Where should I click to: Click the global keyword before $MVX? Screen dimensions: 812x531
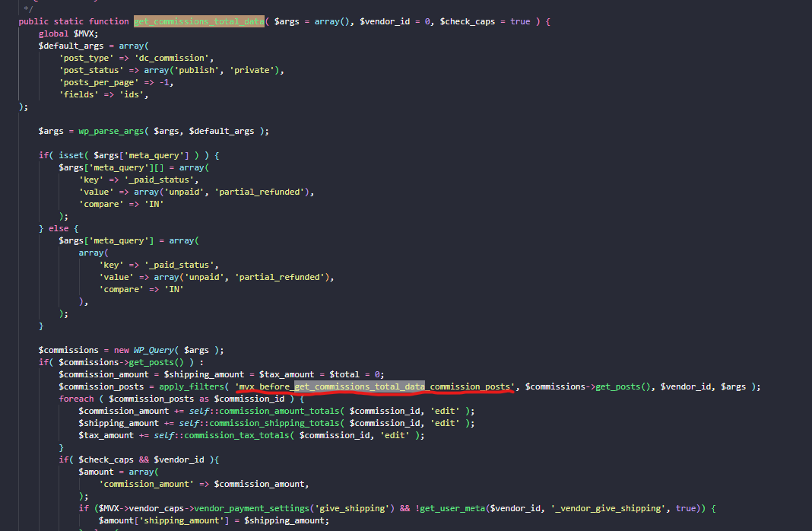coord(54,33)
